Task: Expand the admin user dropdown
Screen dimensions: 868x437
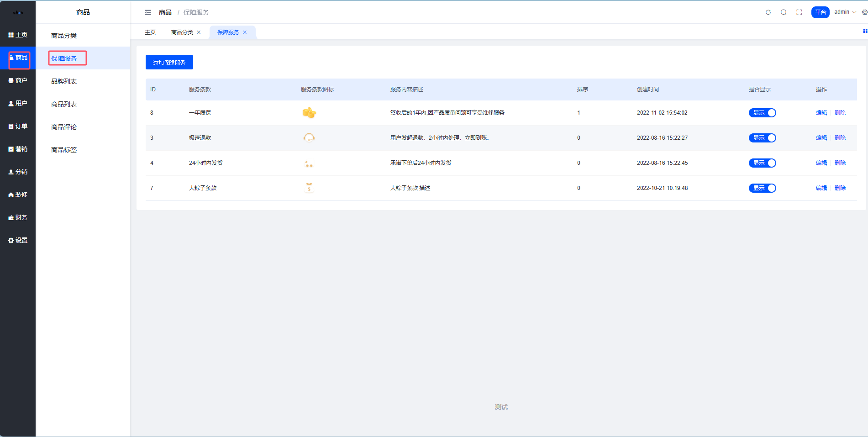Action: (845, 12)
